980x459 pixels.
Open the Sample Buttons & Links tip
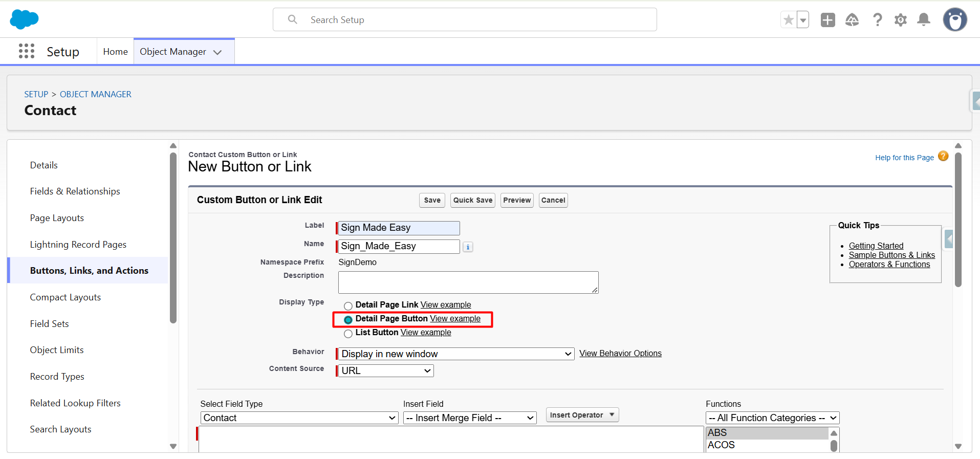(x=891, y=255)
